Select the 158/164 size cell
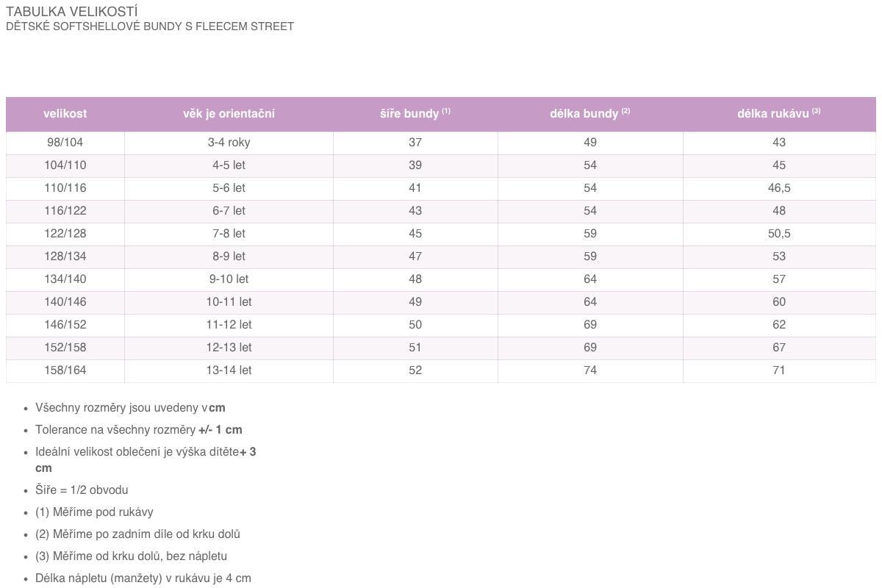The width and height of the screenshot is (882, 588). [x=65, y=370]
